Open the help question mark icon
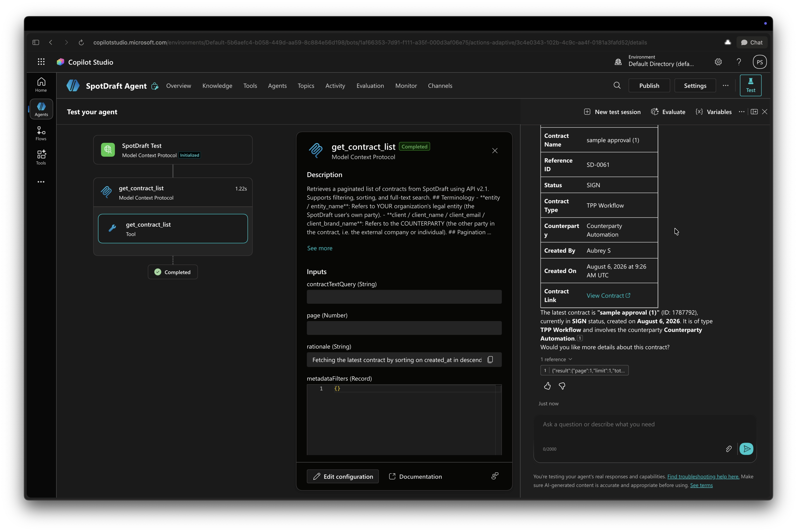 pyautogui.click(x=739, y=62)
